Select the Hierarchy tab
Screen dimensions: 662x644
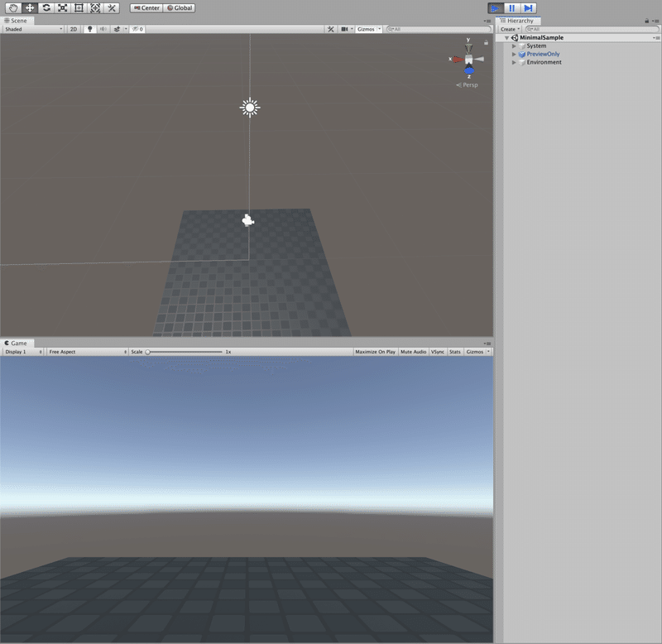tap(518, 20)
